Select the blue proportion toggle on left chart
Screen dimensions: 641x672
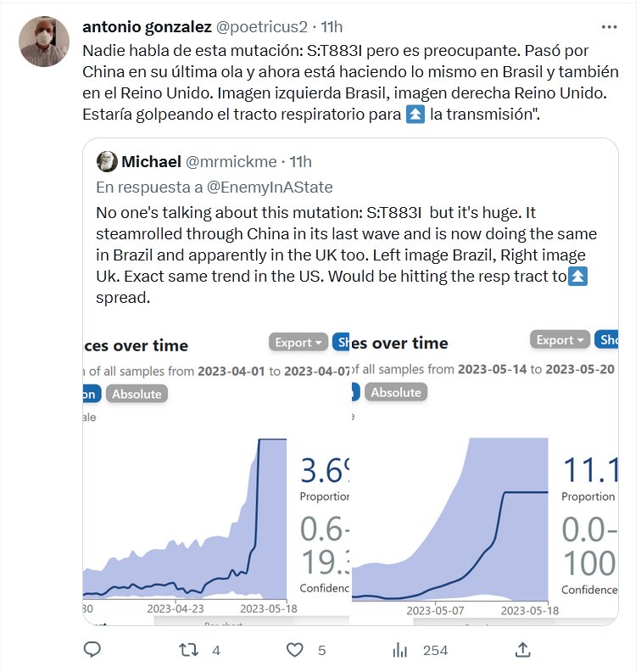click(x=92, y=394)
